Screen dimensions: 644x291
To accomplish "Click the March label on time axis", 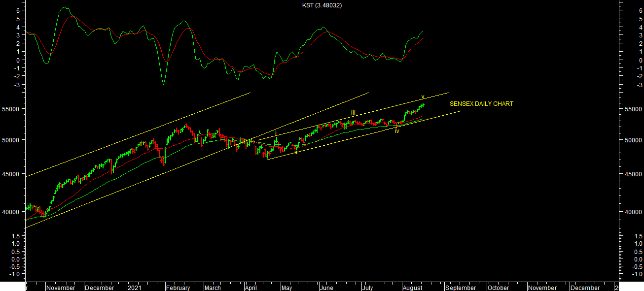I will coord(213,288).
